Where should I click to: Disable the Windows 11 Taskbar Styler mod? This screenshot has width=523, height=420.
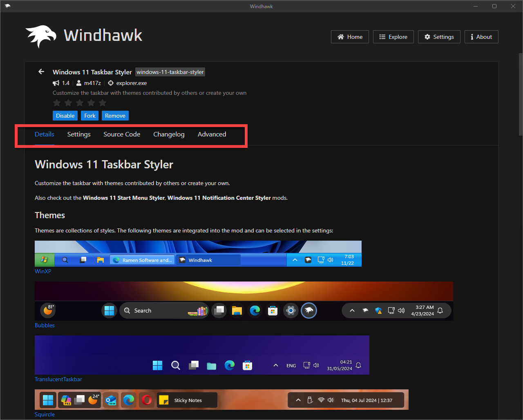click(65, 116)
